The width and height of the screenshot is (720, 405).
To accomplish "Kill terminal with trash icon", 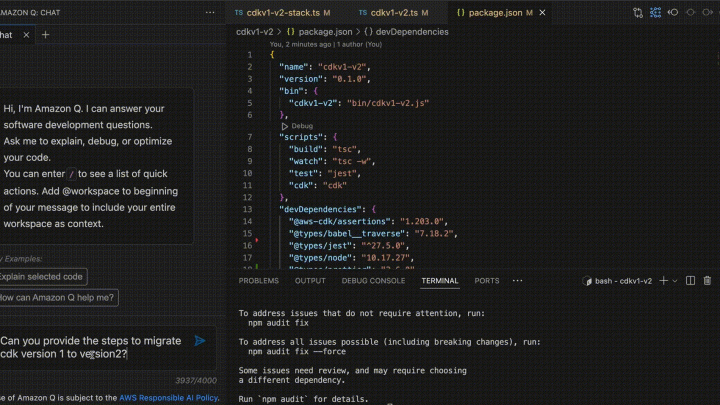I will coord(707,281).
